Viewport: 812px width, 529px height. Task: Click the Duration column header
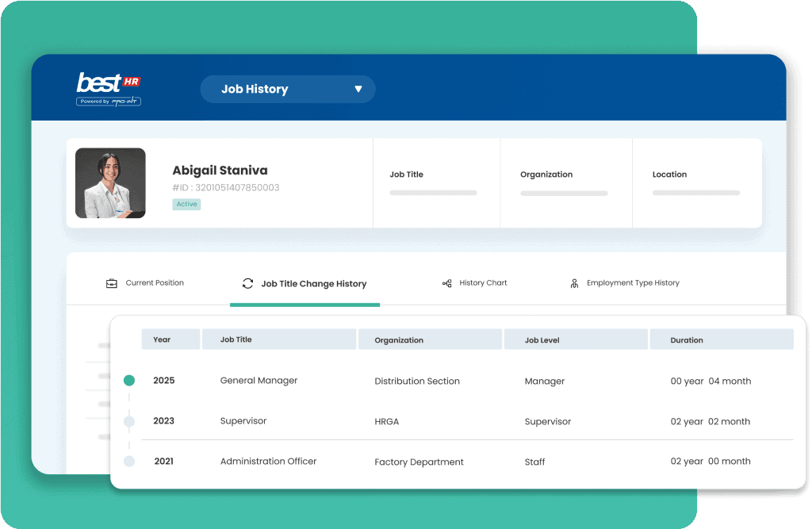pyautogui.click(x=687, y=340)
